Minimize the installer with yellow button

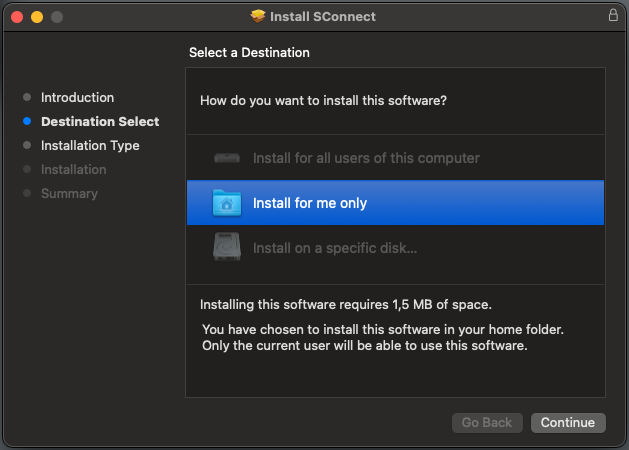37,17
